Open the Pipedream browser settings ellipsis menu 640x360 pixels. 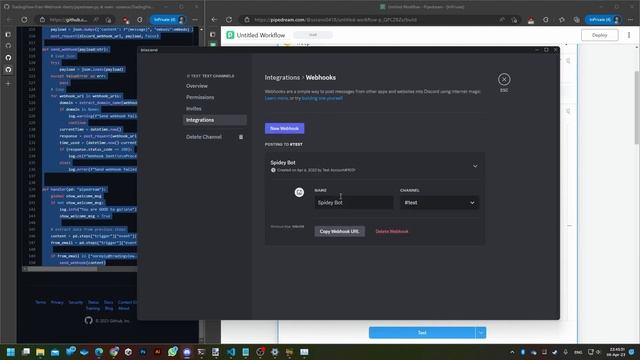click(x=630, y=20)
